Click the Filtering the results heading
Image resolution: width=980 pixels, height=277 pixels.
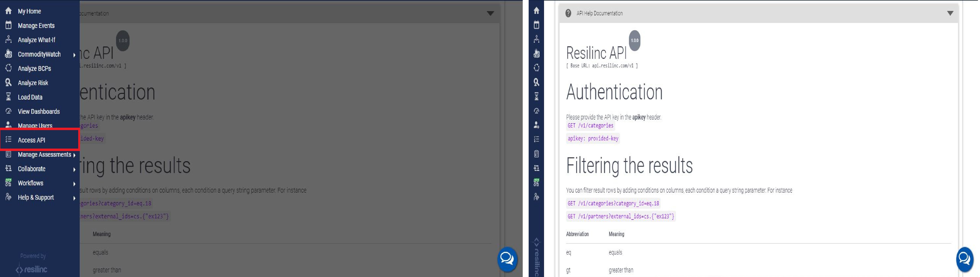click(x=629, y=166)
